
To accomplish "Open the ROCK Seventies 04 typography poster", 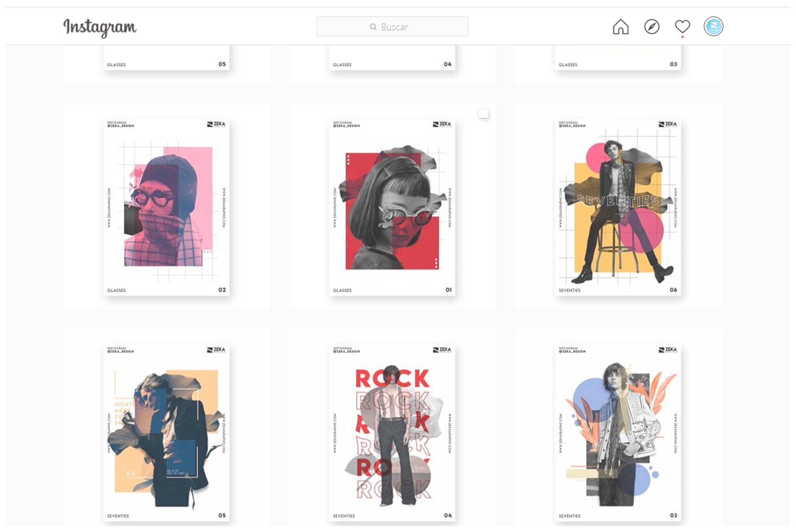I will [392, 431].
